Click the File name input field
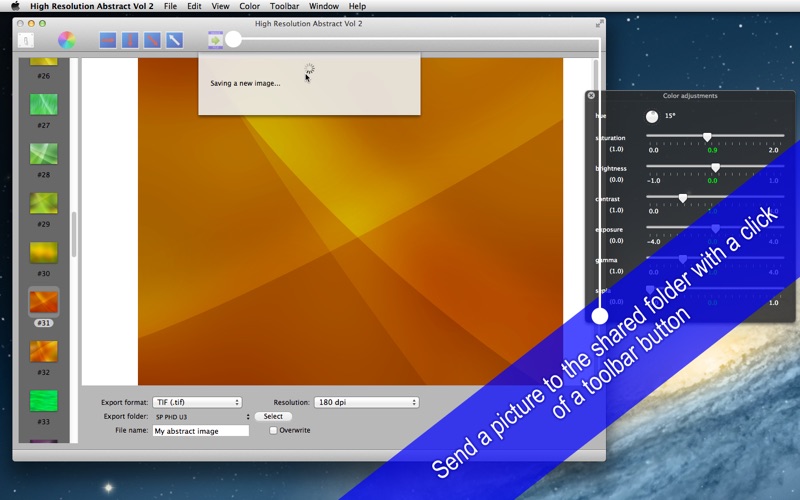The image size is (800, 500). [201, 431]
